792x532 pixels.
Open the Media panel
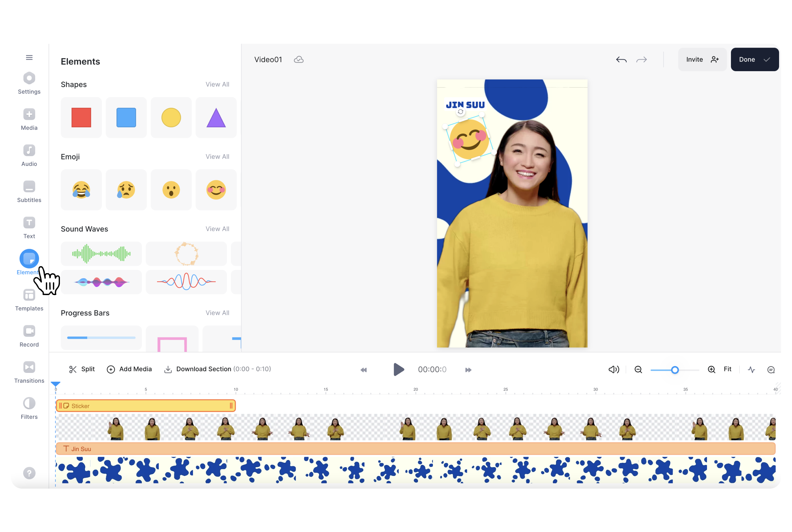[x=29, y=120]
